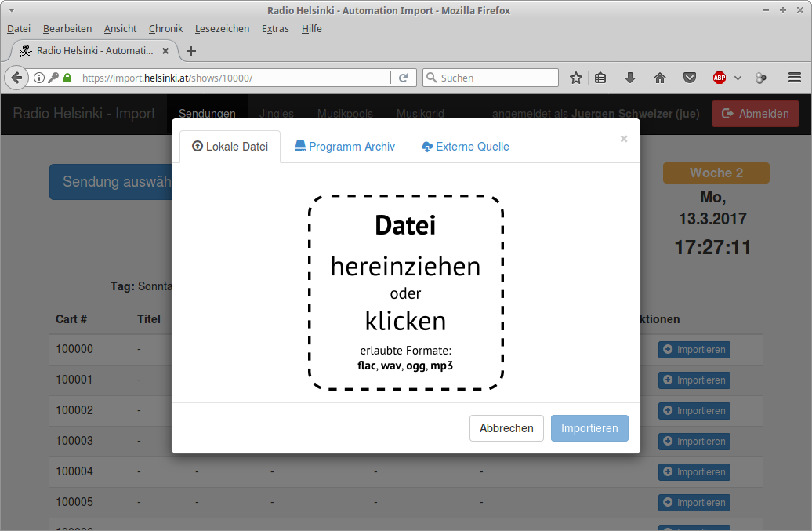The image size is (812, 531).
Task: Click the browser back arrow button
Action: click(x=16, y=78)
